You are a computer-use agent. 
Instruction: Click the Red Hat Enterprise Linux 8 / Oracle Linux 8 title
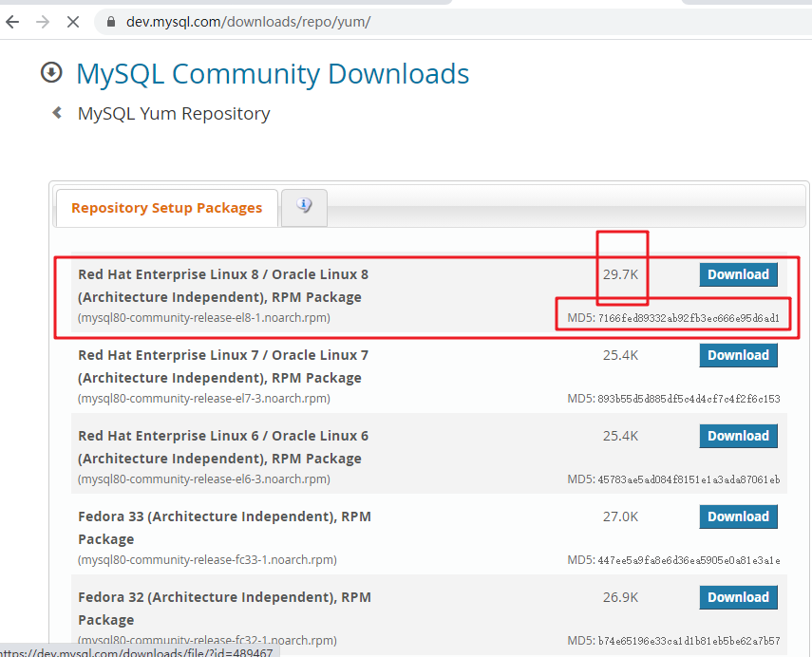tap(223, 285)
